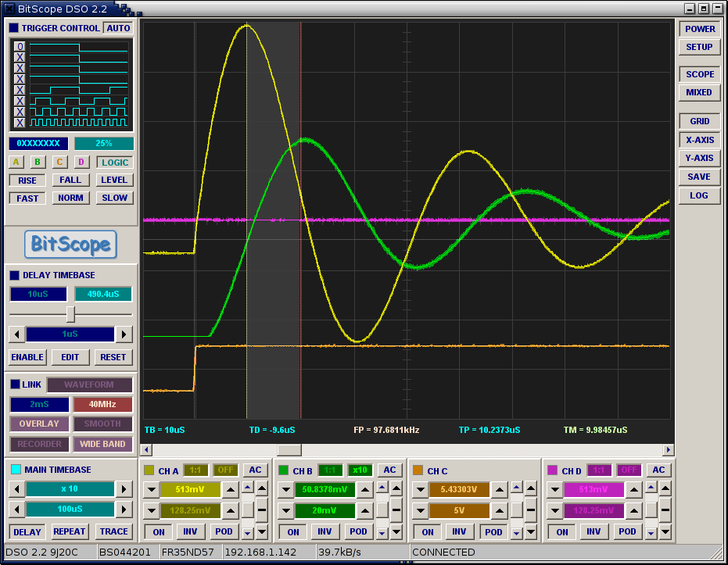Click the REPEAT button
The image size is (728, 565).
[x=70, y=531]
